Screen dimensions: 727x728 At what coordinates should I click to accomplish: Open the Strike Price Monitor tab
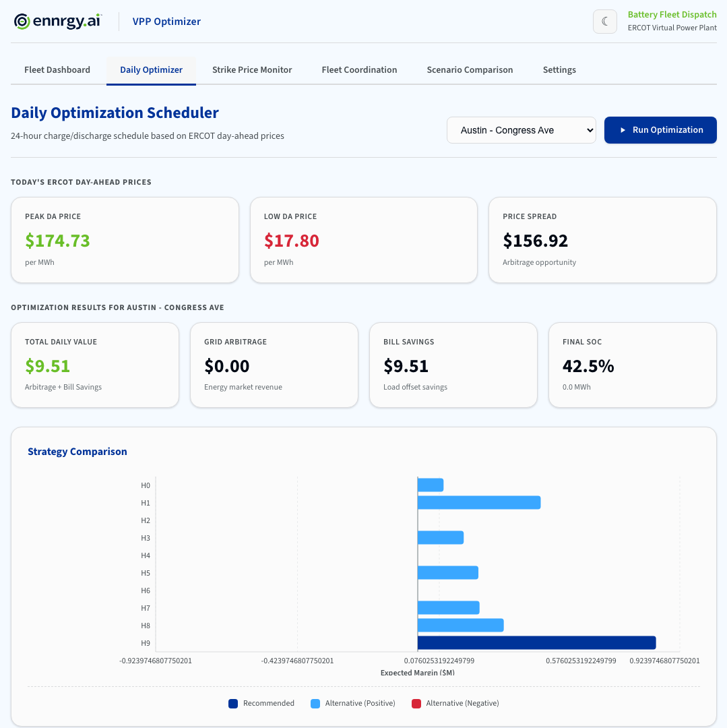[x=252, y=69]
